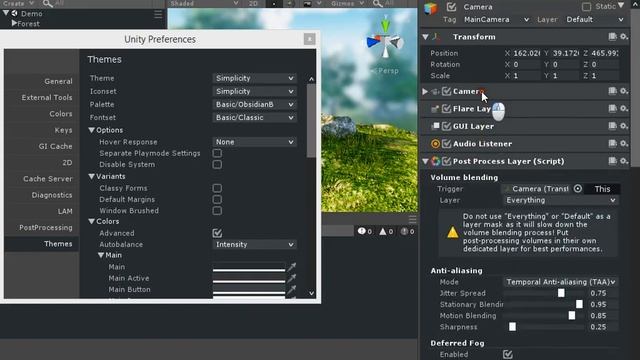The width and height of the screenshot is (640, 360).
Task: Uncheck the Advanced colors checkbox
Action: point(217,233)
